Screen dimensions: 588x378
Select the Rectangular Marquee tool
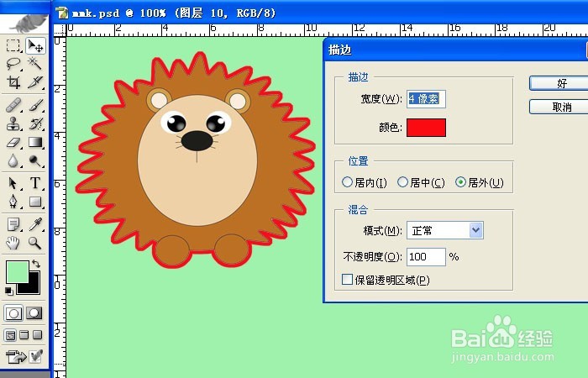coord(13,45)
